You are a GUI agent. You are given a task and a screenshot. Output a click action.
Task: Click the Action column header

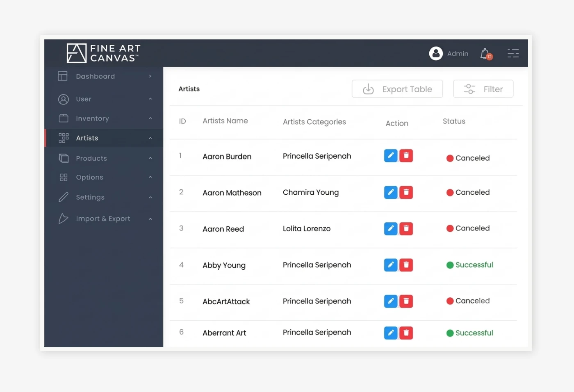(x=397, y=123)
